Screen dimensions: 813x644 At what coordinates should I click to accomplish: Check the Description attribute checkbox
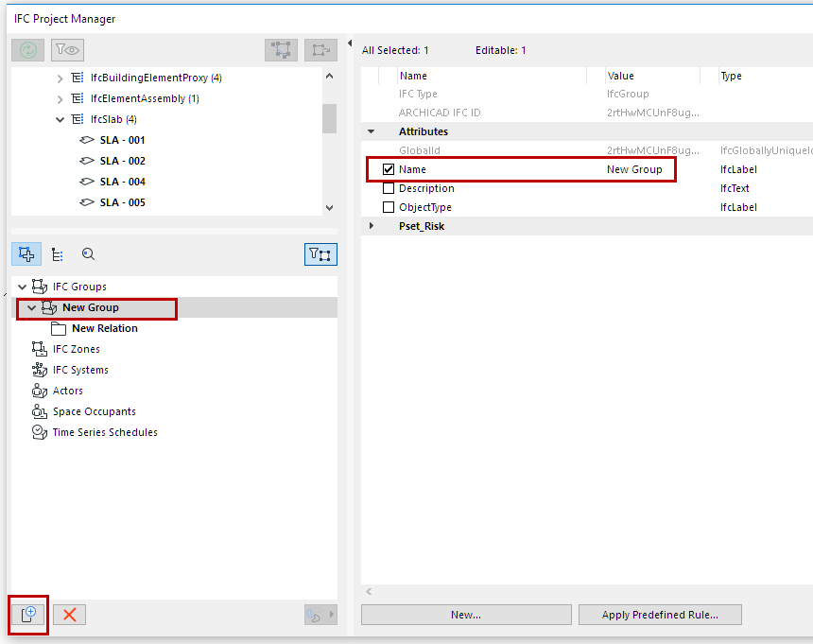(x=389, y=188)
